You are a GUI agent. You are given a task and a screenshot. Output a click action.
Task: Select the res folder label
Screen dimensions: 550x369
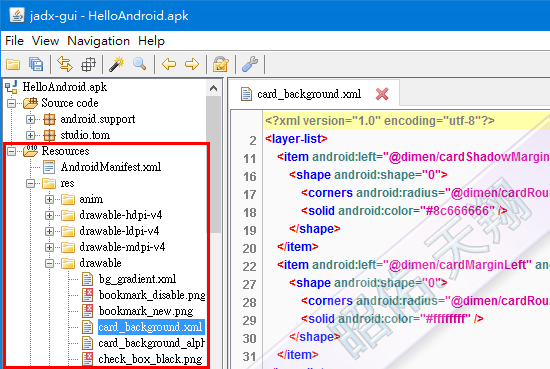67,183
